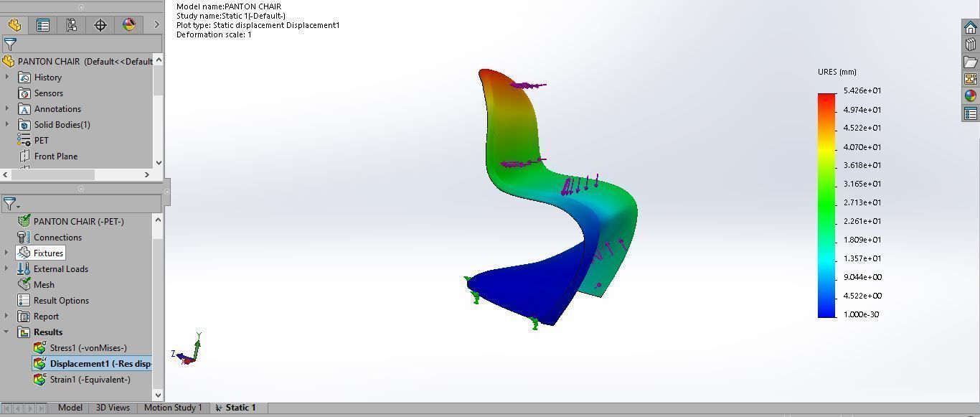Select the History folder icon
The height and width of the screenshot is (417, 980).
coord(24,78)
